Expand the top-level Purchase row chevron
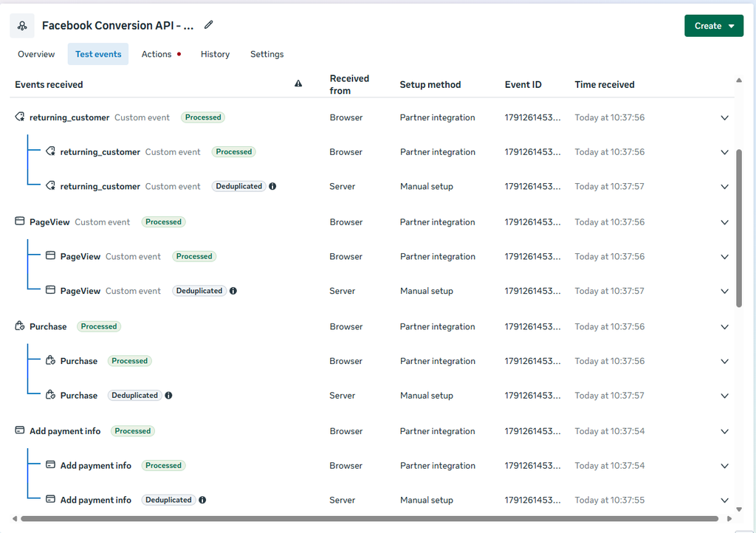Screen dimensions: 756x533 point(724,327)
